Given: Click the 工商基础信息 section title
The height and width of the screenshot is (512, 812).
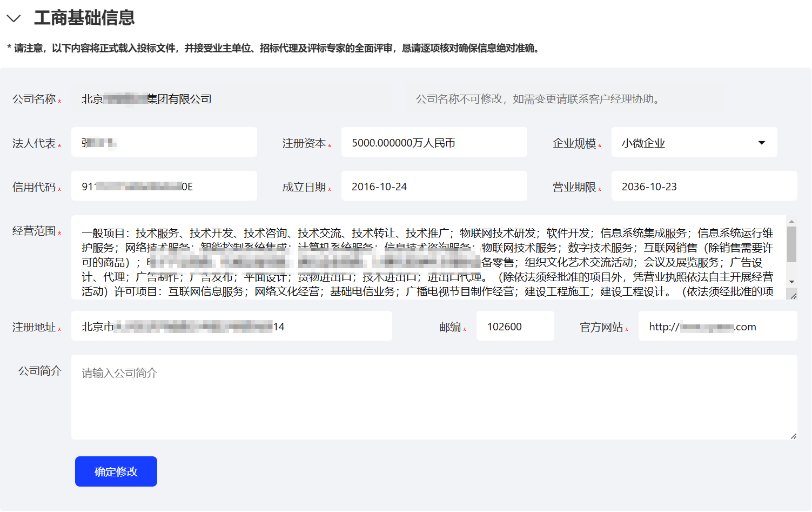Looking at the screenshot, I should [84, 18].
